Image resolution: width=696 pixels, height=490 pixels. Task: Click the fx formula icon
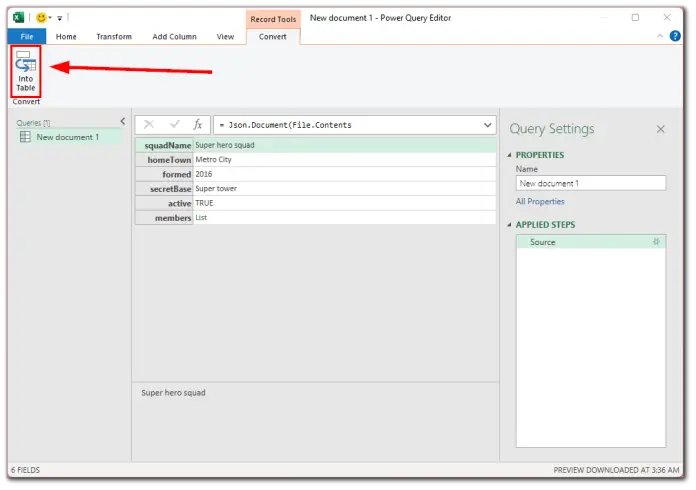click(x=198, y=125)
